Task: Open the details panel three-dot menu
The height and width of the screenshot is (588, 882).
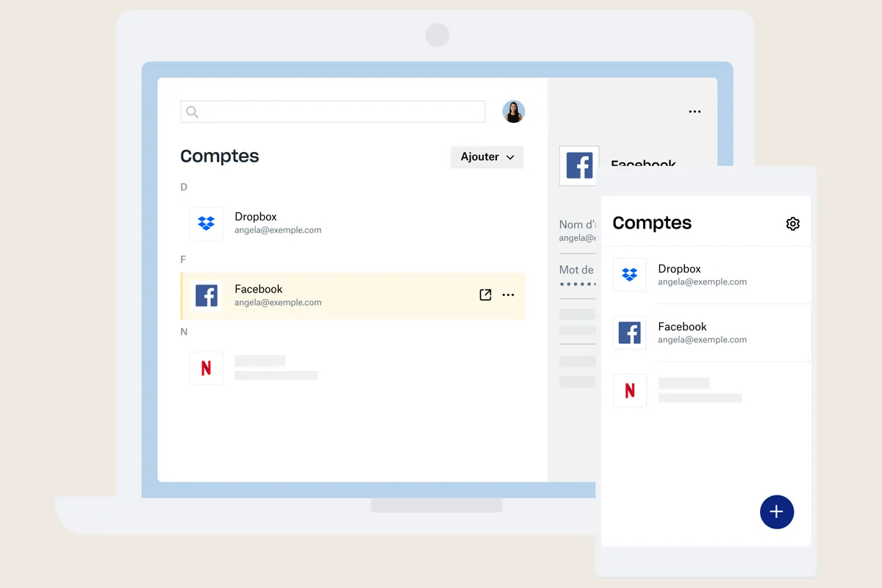Action: click(x=695, y=112)
